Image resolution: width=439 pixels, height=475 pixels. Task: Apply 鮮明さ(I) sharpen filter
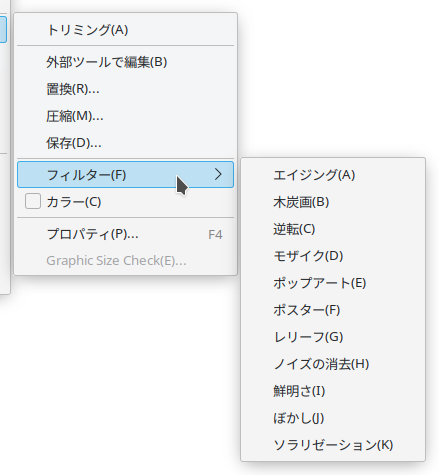point(333,391)
